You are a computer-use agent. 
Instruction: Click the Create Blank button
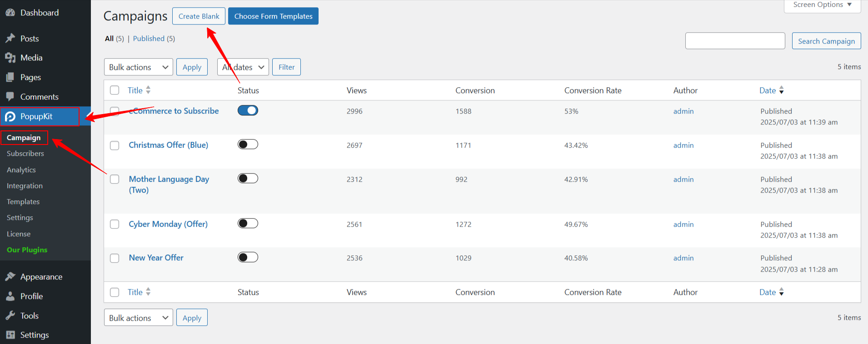(199, 16)
